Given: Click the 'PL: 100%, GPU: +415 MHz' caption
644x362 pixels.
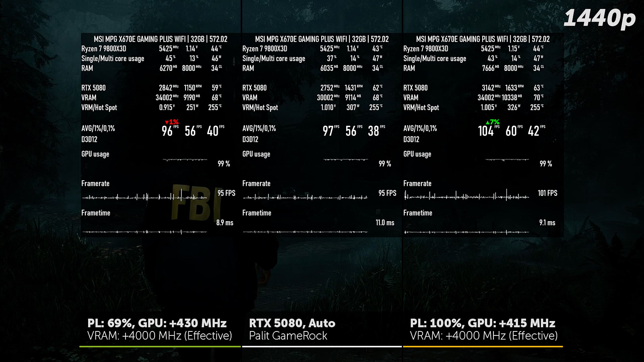Looking at the screenshot, I should point(483,323).
